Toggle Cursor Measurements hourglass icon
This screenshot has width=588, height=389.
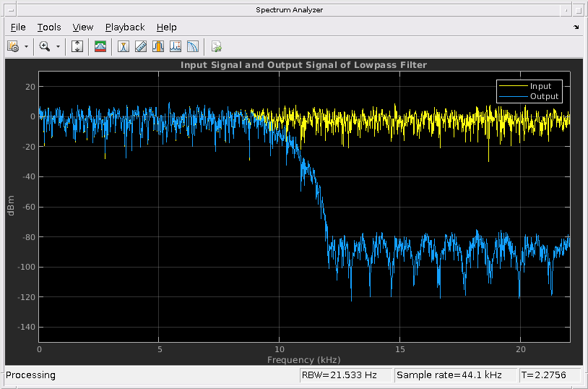click(124, 46)
